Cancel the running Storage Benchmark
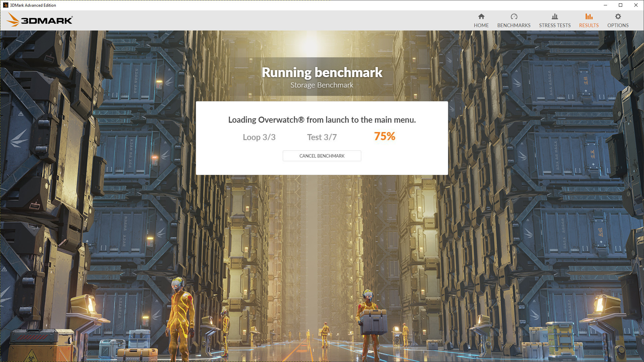The width and height of the screenshot is (644, 362). 322,156
